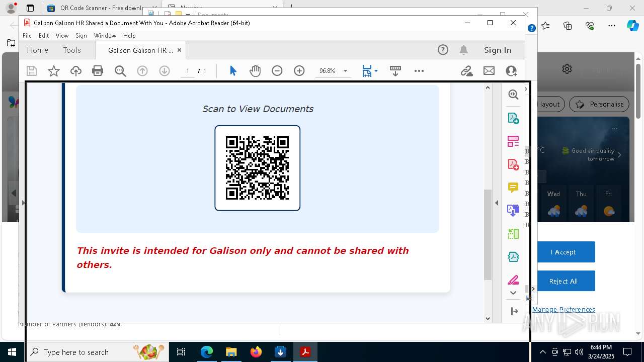The image size is (644, 362).
Task: Open the View menu
Action: [x=62, y=36]
